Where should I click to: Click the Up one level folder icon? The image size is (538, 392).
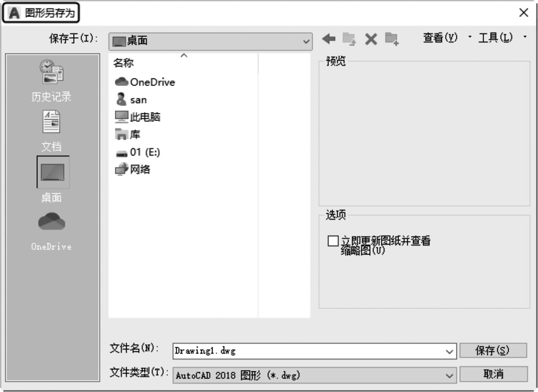[349, 39]
